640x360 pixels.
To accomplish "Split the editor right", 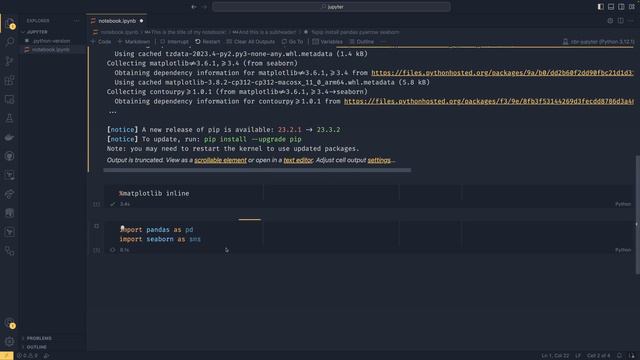I will click(x=620, y=20).
